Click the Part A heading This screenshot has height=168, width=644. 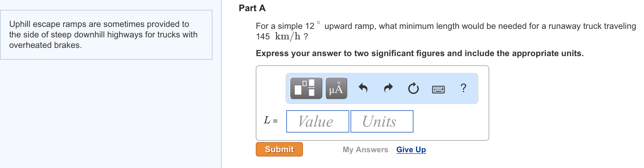tap(252, 8)
